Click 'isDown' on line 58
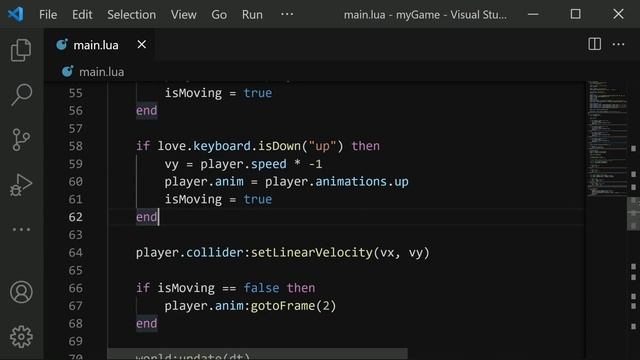640x360 pixels. [279, 146]
